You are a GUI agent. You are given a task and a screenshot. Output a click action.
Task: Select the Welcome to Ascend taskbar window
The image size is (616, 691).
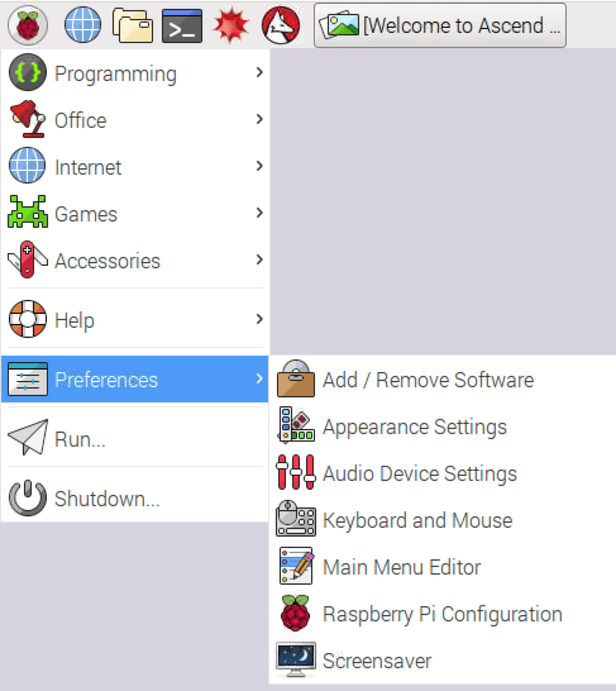[439, 25]
